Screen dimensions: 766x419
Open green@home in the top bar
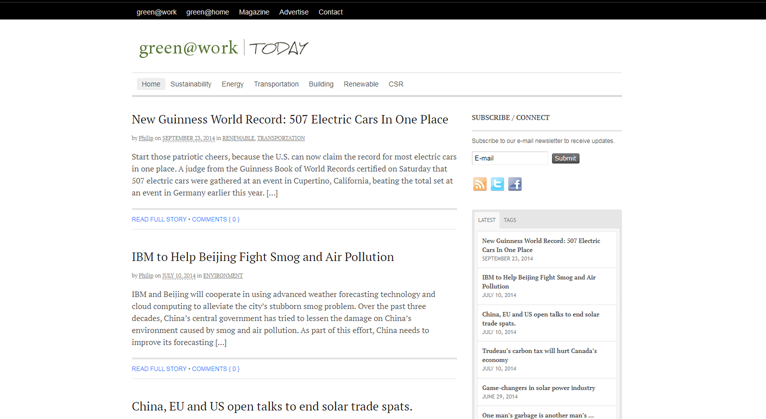coord(208,12)
